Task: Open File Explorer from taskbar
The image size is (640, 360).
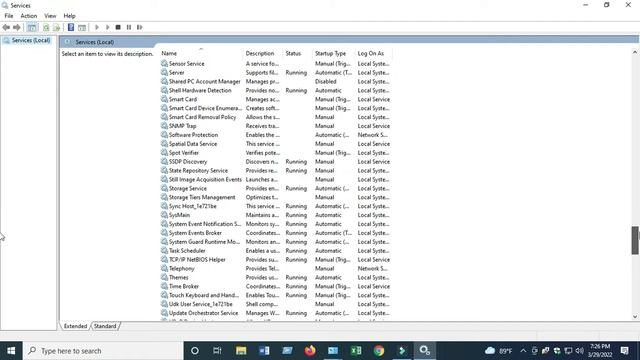Action: (x=241, y=351)
